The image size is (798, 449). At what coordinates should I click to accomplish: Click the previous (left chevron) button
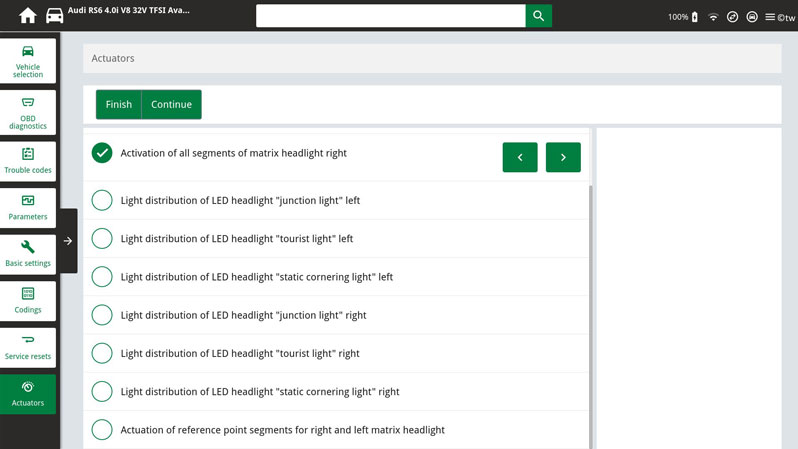pyautogui.click(x=520, y=157)
